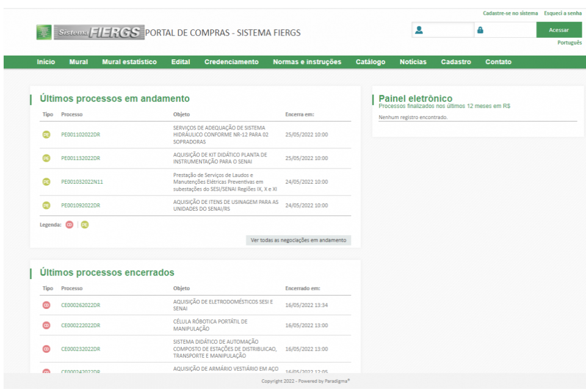Click the PE icon for PE001132022DR
Image resolution: width=586 pixels, height=392 pixels.
coord(46,158)
